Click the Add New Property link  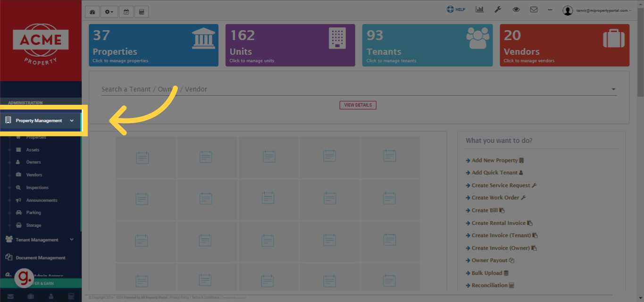click(x=494, y=160)
